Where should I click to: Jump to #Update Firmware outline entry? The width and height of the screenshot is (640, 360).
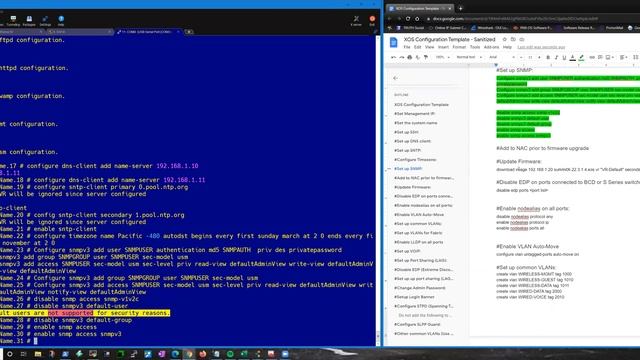412,187
